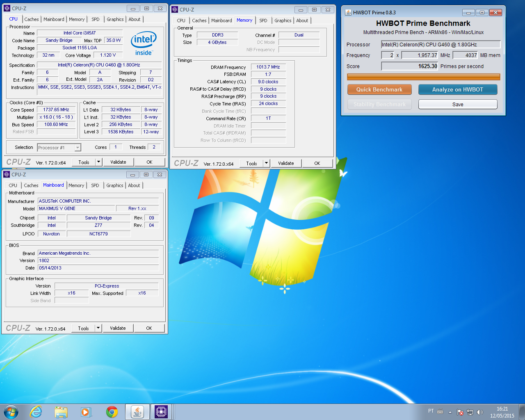Open SPD tab in Memory window
Viewport: 525px width, 420px height.
tap(263, 21)
